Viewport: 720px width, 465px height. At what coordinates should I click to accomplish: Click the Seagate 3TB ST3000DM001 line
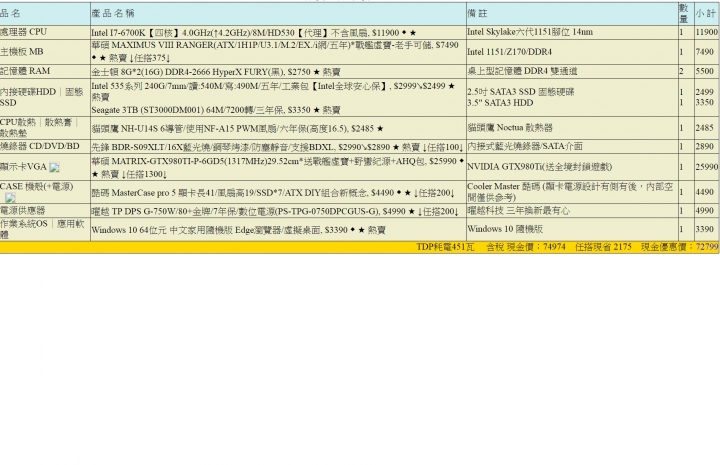[216, 110]
